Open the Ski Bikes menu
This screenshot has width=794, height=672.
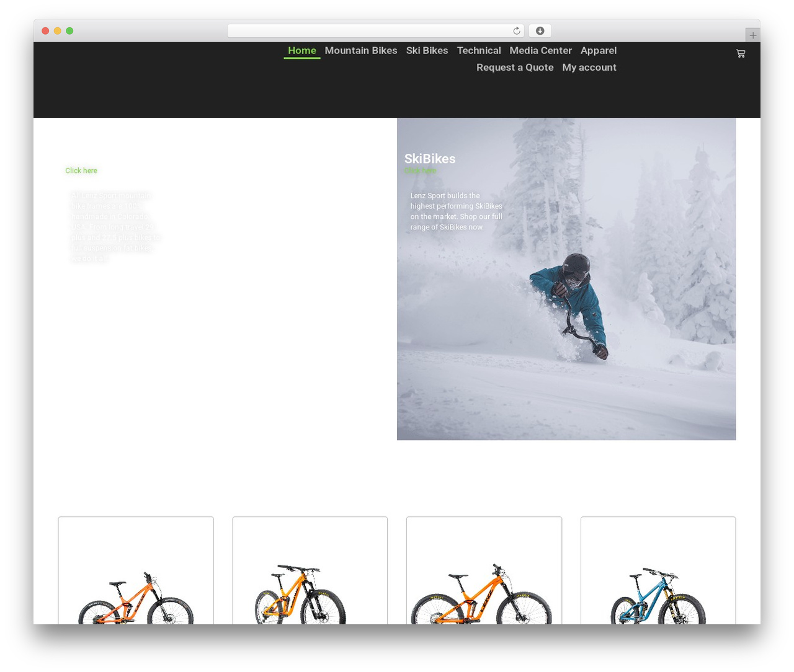coord(427,51)
